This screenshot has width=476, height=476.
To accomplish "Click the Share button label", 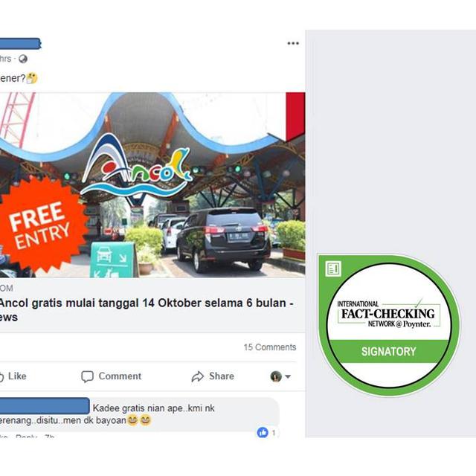I will 222,376.
